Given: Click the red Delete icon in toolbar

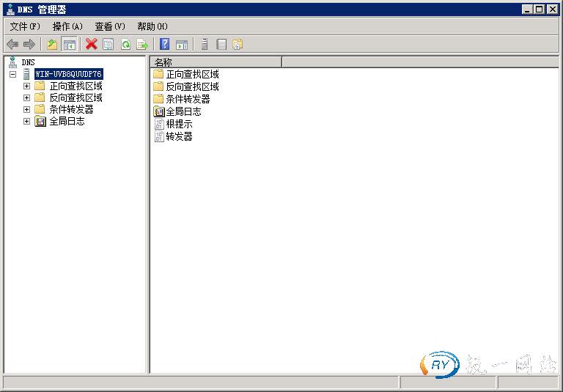Looking at the screenshot, I should tap(92, 45).
